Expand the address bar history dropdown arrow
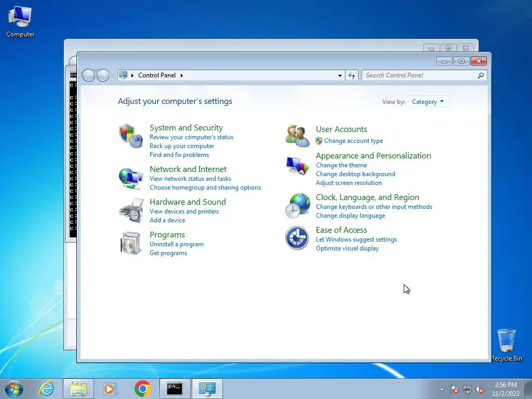 [340, 75]
